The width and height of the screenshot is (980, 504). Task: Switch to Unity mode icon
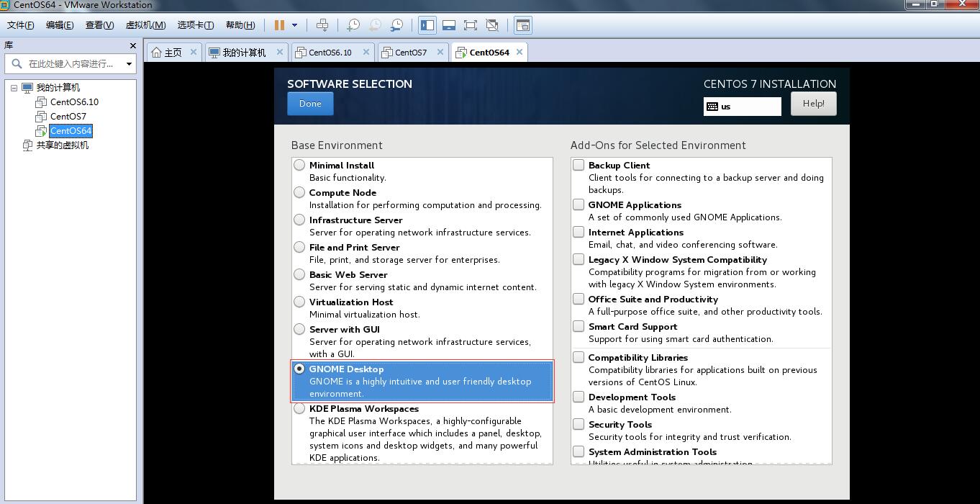tap(492, 25)
